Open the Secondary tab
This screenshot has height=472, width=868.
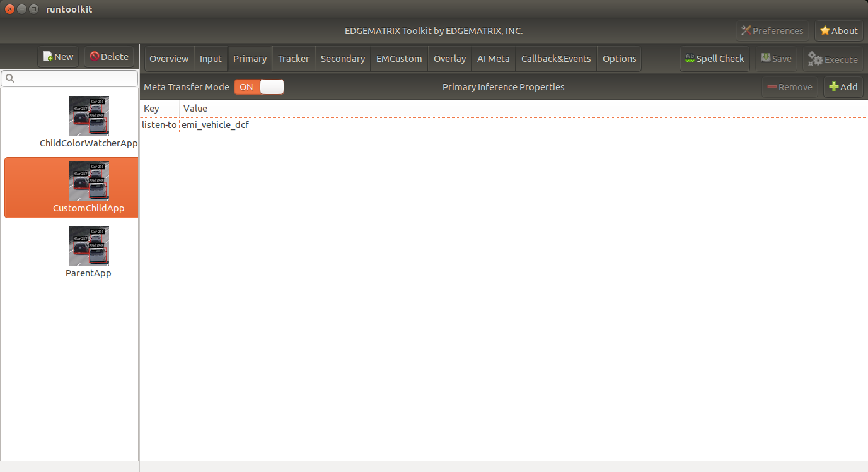(x=343, y=59)
